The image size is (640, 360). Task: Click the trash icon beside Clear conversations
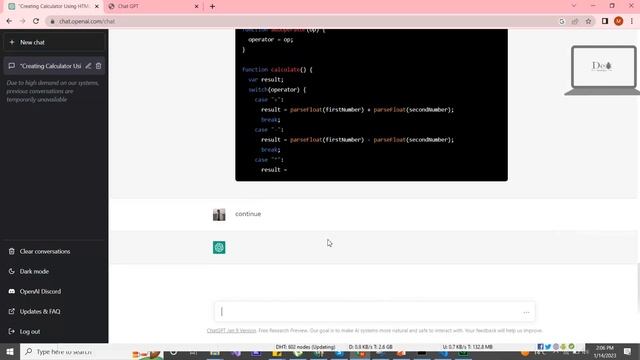coord(11,251)
